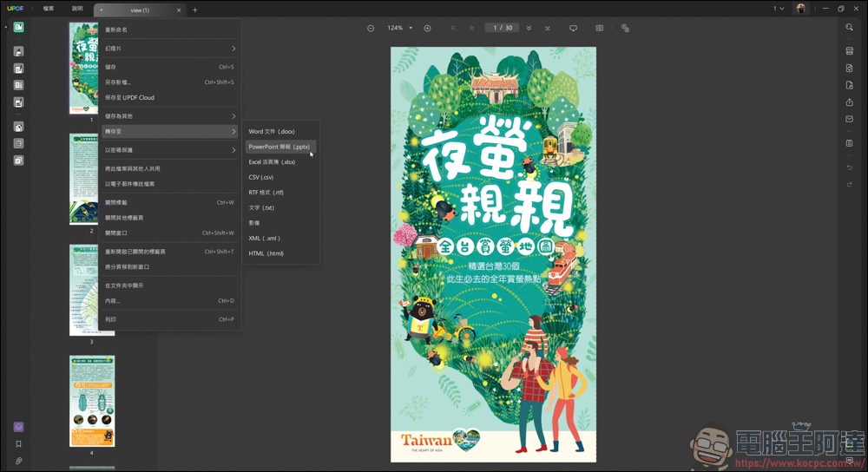Open the Organize Pages tool in sidebar
This screenshot has width=868, height=472.
18,85
